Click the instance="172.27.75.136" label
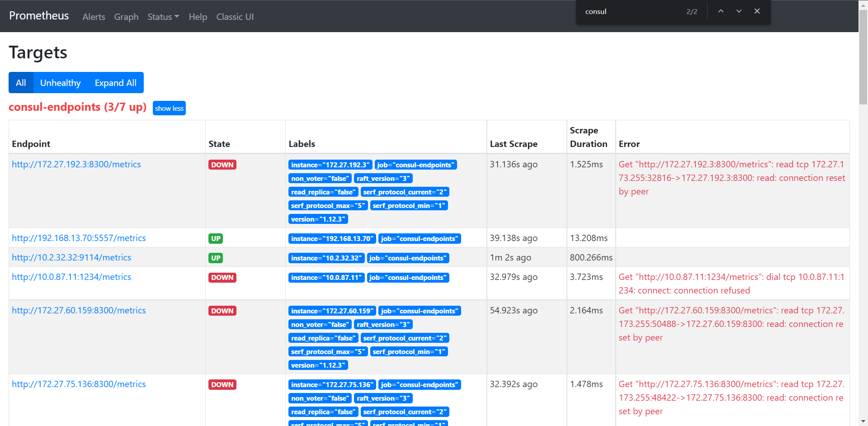 (x=332, y=384)
